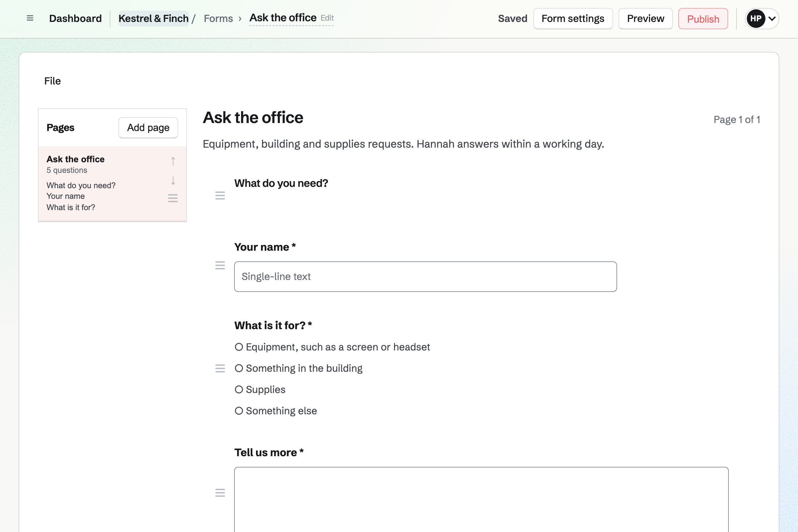Image resolution: width=798 pixels, height=532 pixels.
Task: Navigate to Forms breadcrumb
Action: (x=218, y=19)
